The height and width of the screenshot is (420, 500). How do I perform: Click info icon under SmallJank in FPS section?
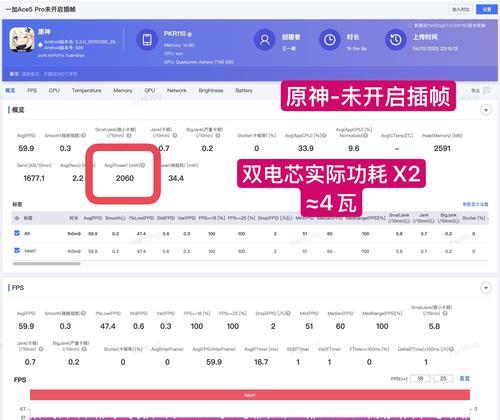tap(445, 313)
